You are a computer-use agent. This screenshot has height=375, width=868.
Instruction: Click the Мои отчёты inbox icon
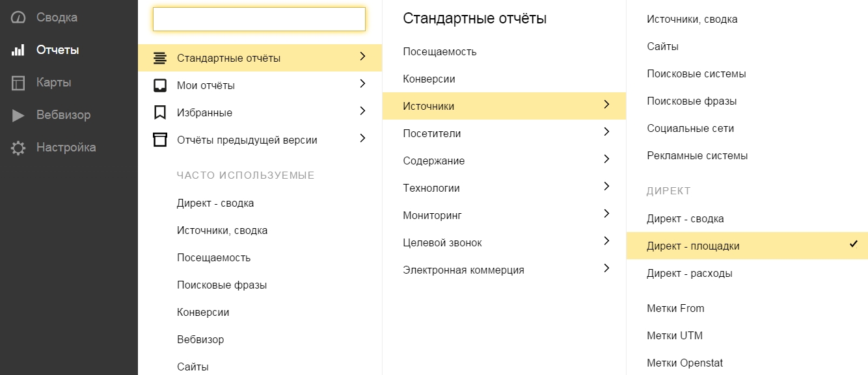tap(159, 85)
